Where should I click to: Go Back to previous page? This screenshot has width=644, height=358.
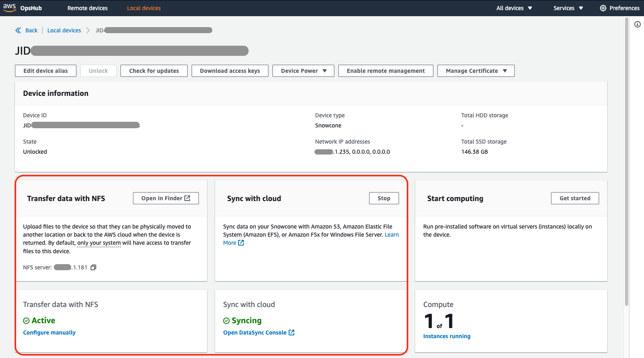click(x=31, y=30)
